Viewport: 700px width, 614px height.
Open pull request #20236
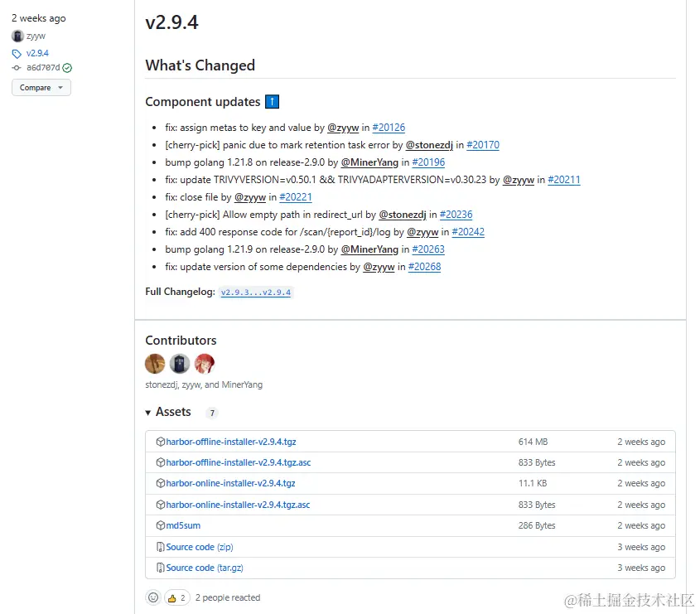[456, 215]
